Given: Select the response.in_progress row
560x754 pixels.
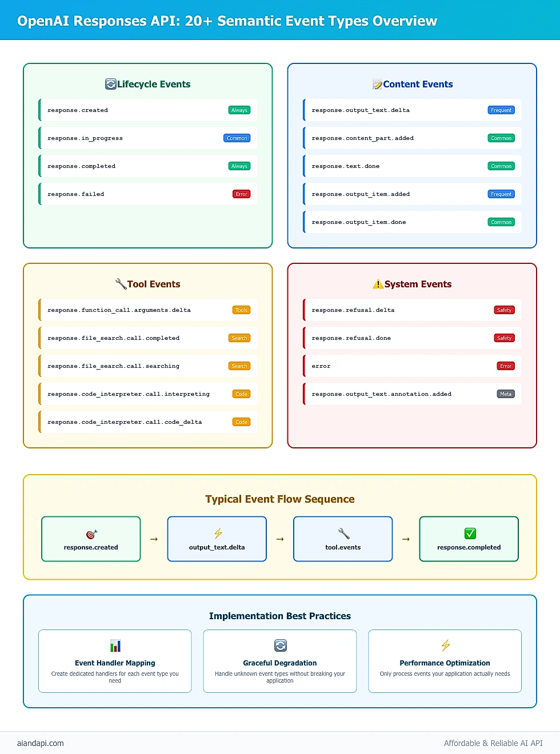Looking at the screenshot, I should click(148, 138).
